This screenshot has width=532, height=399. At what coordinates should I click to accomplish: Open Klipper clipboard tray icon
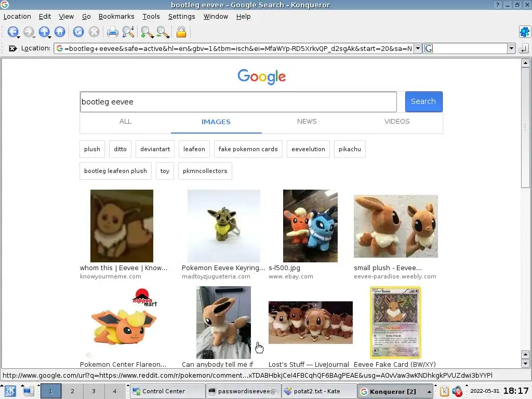click(x=444, y=391)
